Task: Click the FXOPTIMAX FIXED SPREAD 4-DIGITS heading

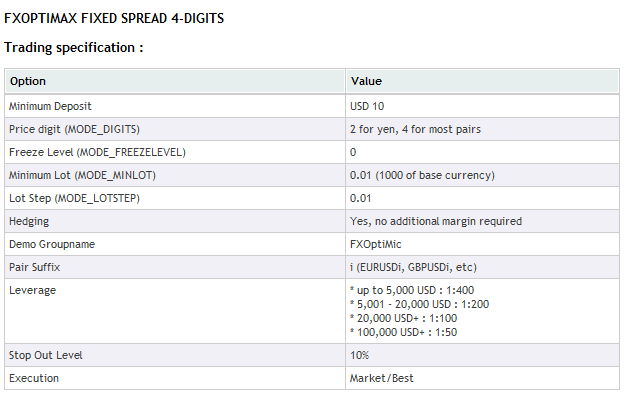Action: (114, 18)
